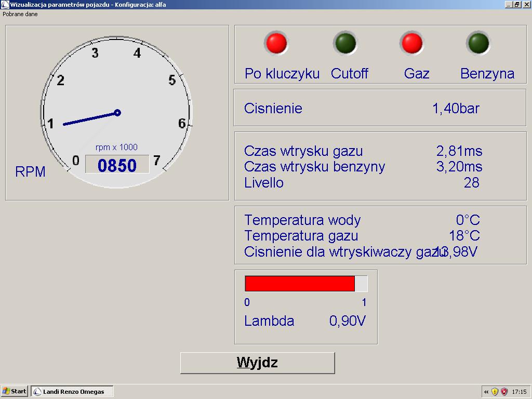Click the dark green Benzyna indicator light
This screenshot has height=399, width=532.
point(478,43)
